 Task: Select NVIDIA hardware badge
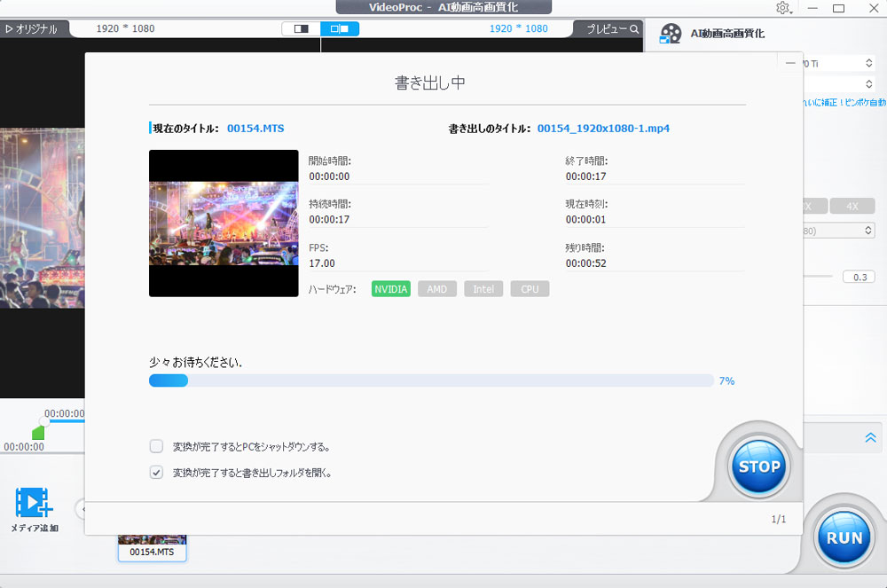coord(391,289)
